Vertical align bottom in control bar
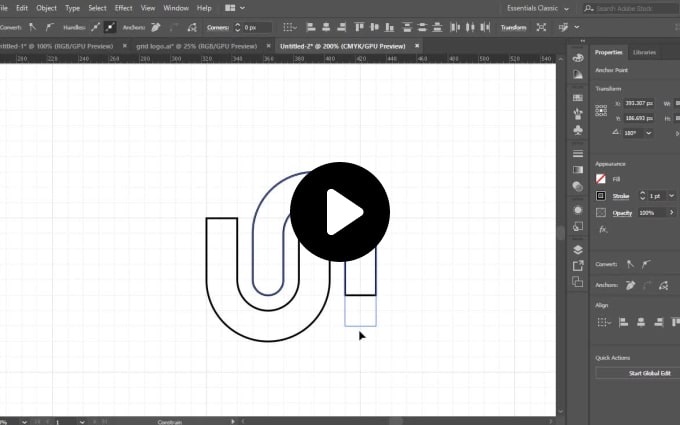Viewport: 680px width, 425px height. [389, 27]
